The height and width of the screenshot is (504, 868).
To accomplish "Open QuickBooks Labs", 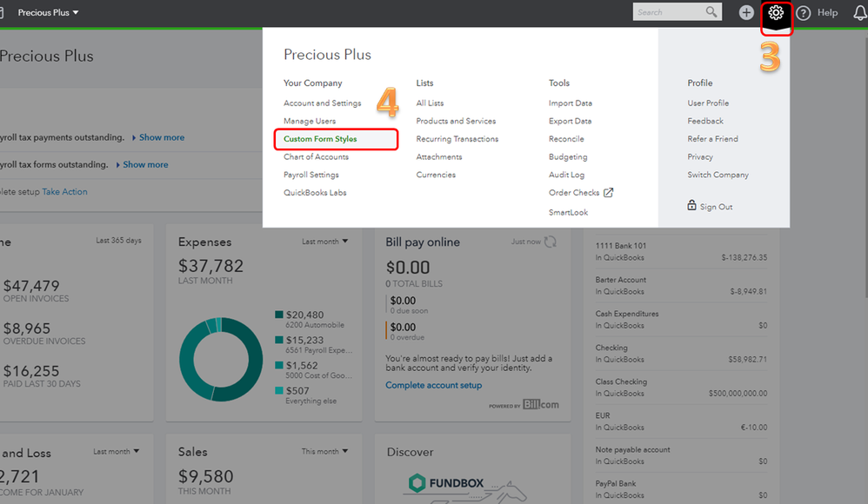I will [315, 193].
